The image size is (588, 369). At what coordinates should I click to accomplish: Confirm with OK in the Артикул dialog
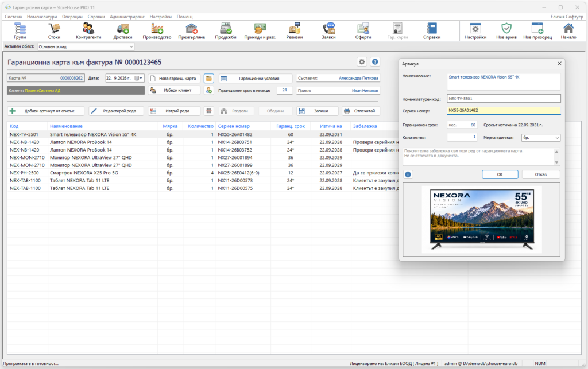500,174
